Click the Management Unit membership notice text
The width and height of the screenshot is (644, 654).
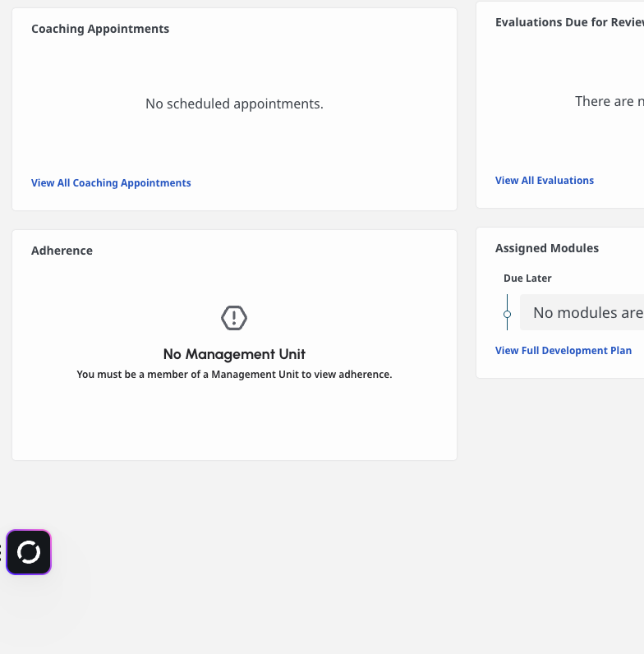[x=234, y=374]
